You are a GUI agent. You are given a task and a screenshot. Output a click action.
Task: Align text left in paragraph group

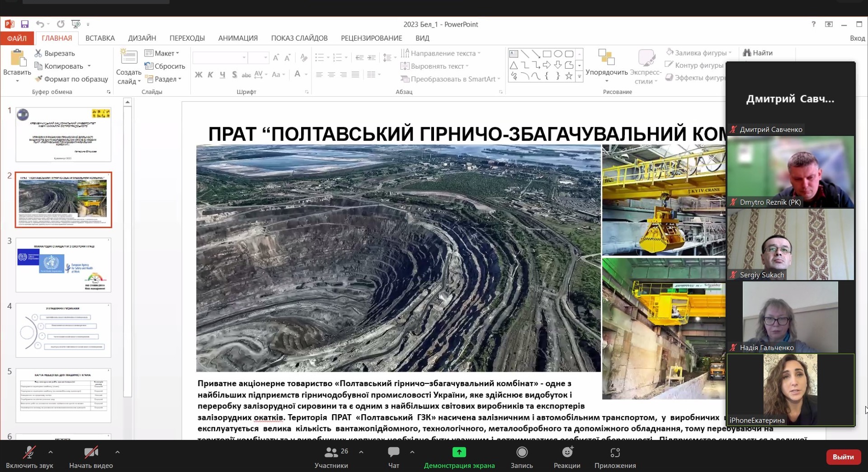click(319, 75)
